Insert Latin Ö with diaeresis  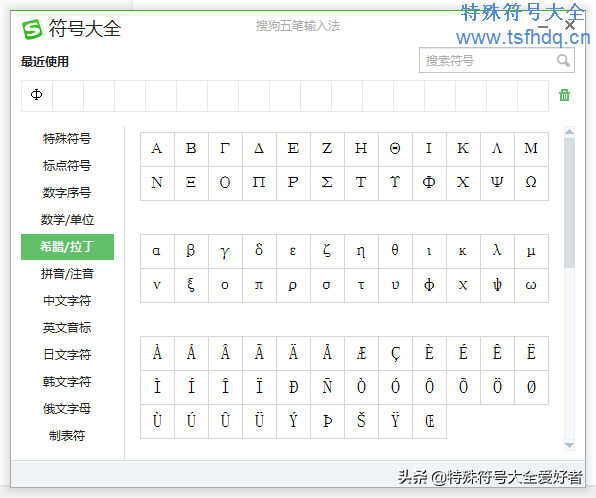point(497,387)
